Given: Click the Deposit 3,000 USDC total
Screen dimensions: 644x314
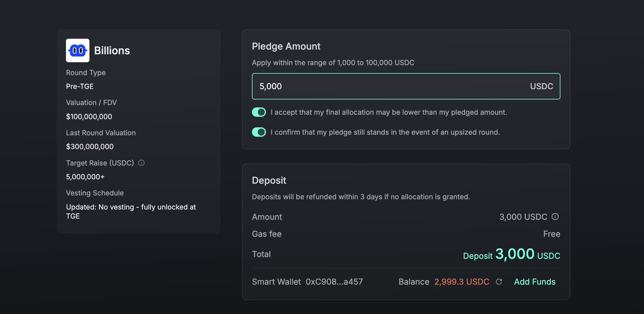Looking at the screenshot, I should (511, 254).
